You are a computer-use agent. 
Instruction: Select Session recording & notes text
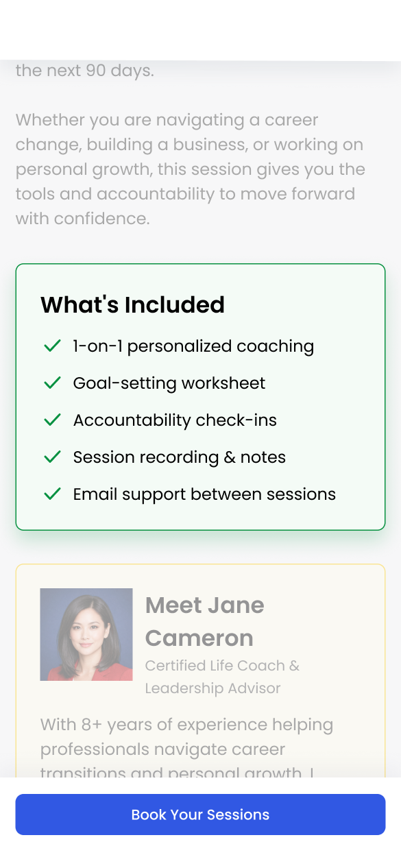pyautogui.click(x=180, y=457)
